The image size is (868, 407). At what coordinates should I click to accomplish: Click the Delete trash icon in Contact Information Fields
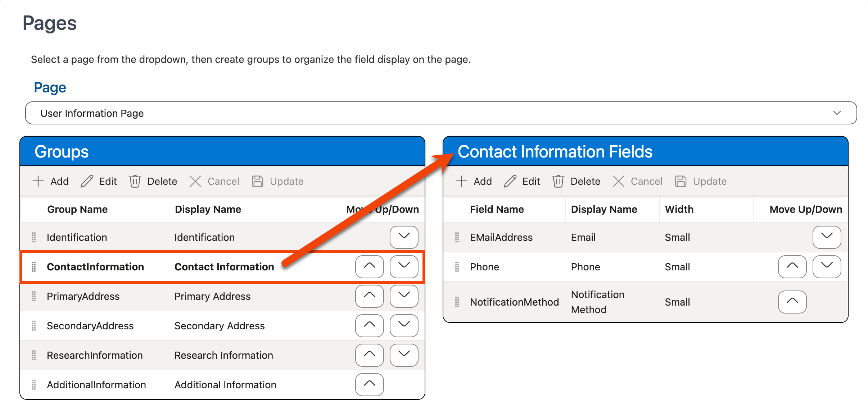pos(558,181)
